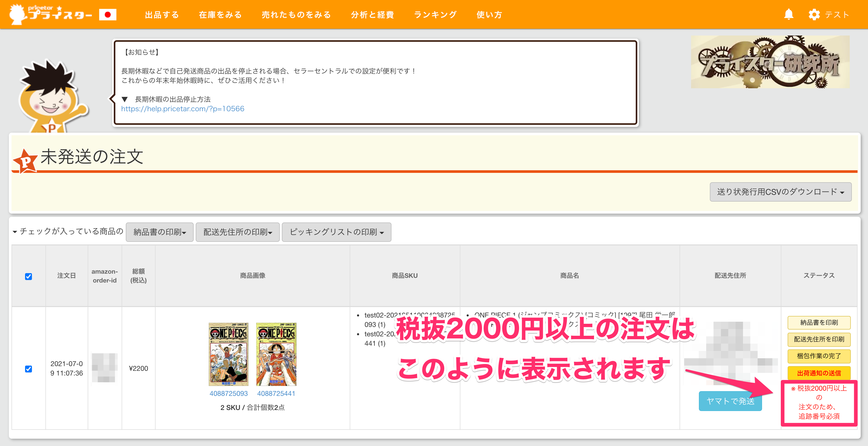Click the 出荷通知の送信 button
The width and height of the screenshot is (868, 446).
coord(819,373)
